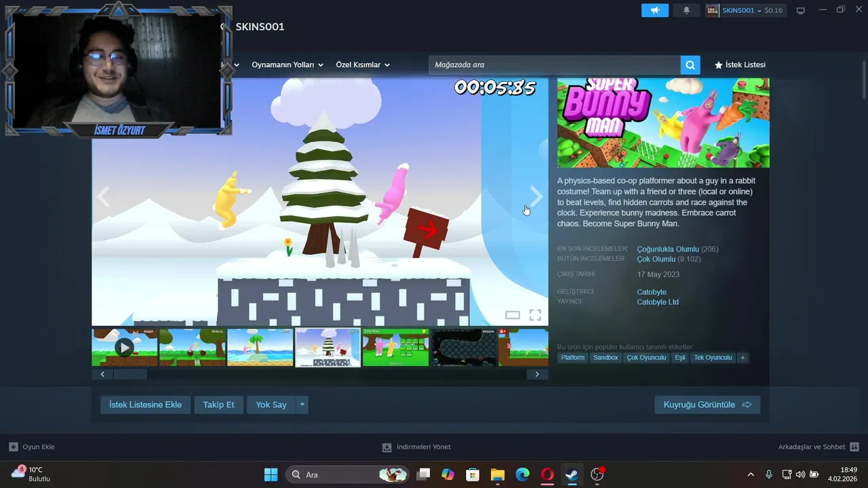Click the thumbnail strip scrollbar handle
The height and width of the screenshot is (488, 868).
(x=130, y=374)
